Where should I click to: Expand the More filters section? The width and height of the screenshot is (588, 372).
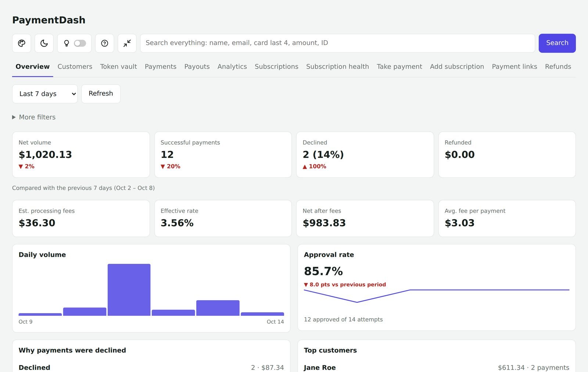click(x=34, y=117)
